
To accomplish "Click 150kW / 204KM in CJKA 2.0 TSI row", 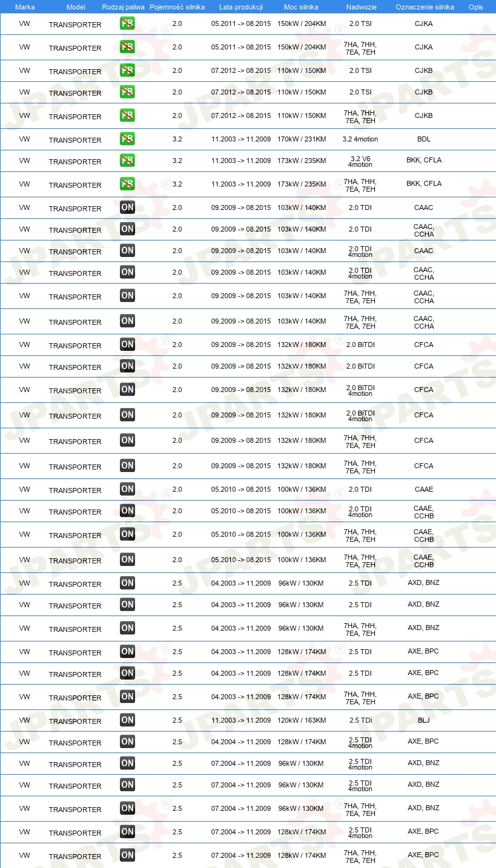I will pyautogui.click(x=301, y=23).
